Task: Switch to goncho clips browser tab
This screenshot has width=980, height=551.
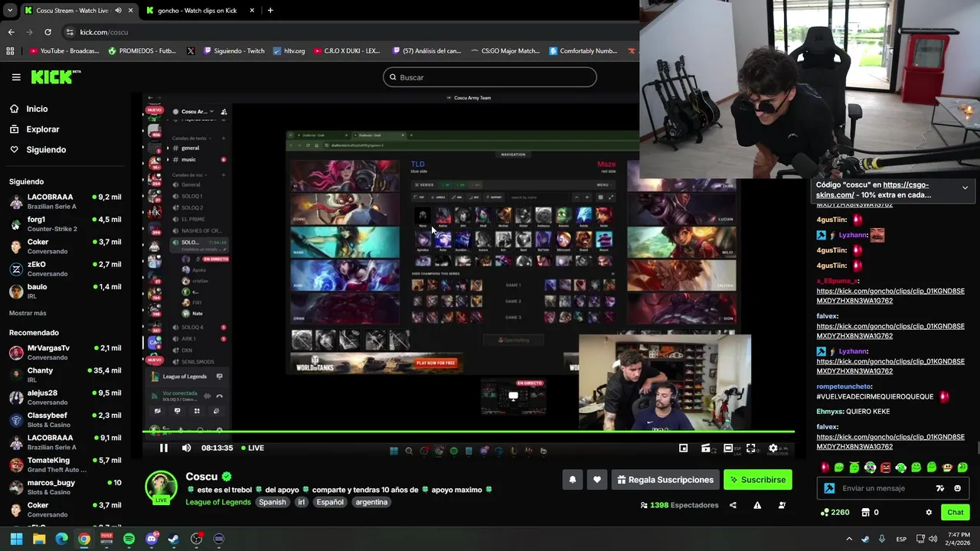Action: [198, 10]
